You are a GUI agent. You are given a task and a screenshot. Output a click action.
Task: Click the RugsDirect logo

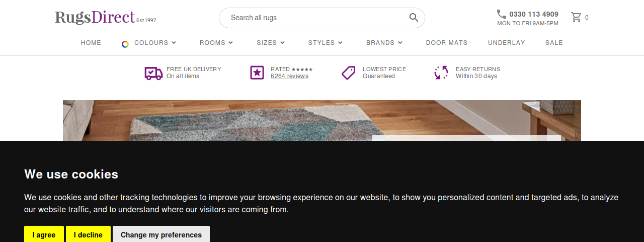pos(106,18)
